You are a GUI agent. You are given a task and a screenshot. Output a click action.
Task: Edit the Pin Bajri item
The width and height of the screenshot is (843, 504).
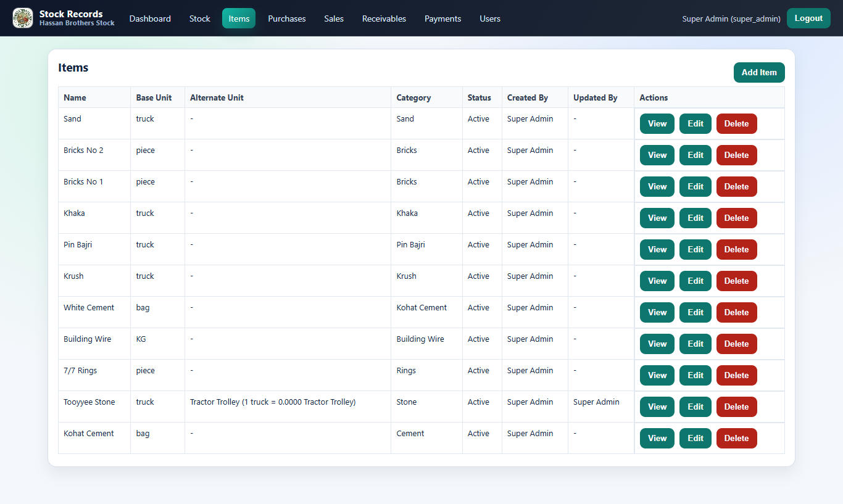[x=696, y=249]
